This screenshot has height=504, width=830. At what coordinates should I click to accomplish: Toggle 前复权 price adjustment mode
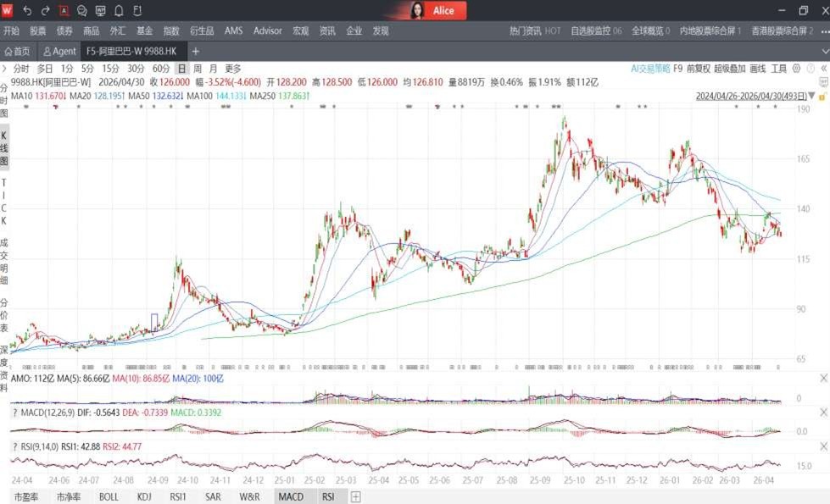point(699,69)
